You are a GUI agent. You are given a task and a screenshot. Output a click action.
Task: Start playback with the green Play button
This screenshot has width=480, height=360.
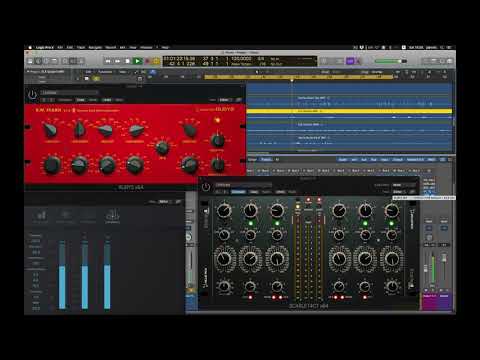137,61
